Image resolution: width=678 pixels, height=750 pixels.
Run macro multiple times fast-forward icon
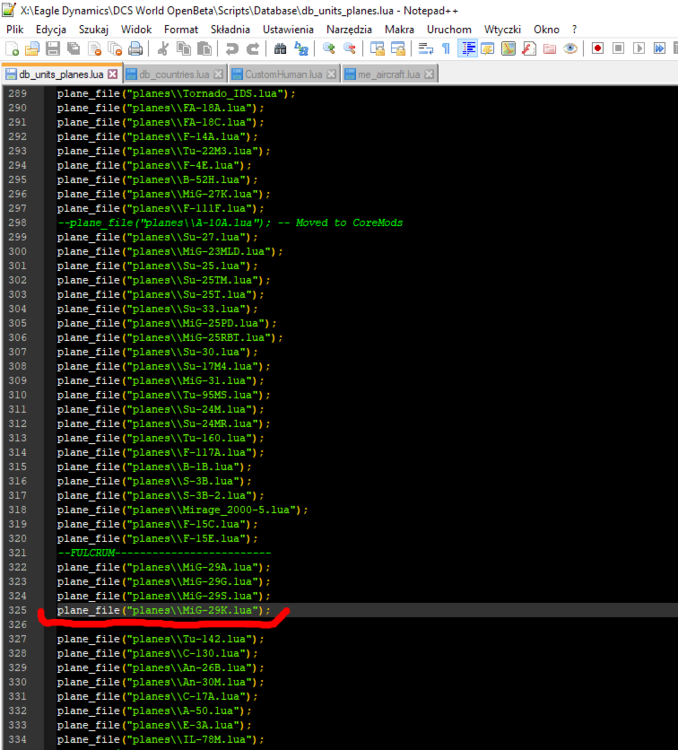pyautogui.click(x=659, y=48)
